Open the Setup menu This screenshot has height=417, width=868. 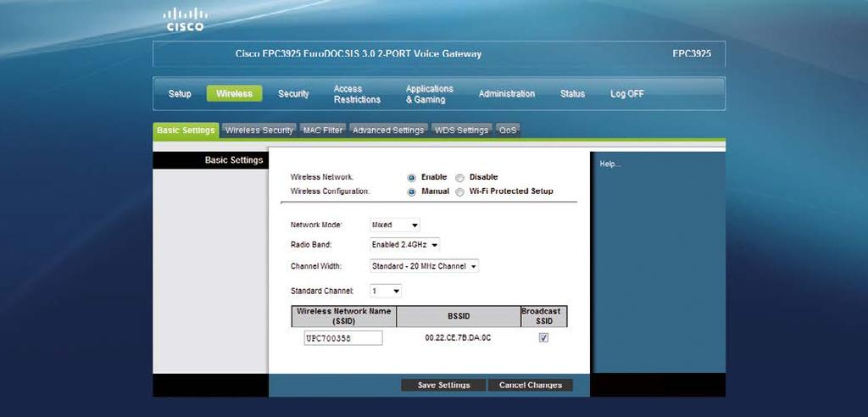point(180,94)
